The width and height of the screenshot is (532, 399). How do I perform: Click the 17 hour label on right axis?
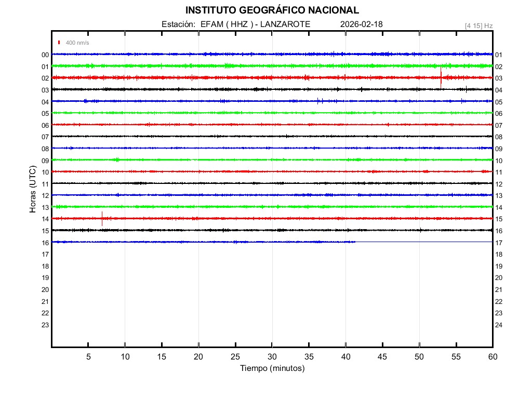tap(499, 243)
